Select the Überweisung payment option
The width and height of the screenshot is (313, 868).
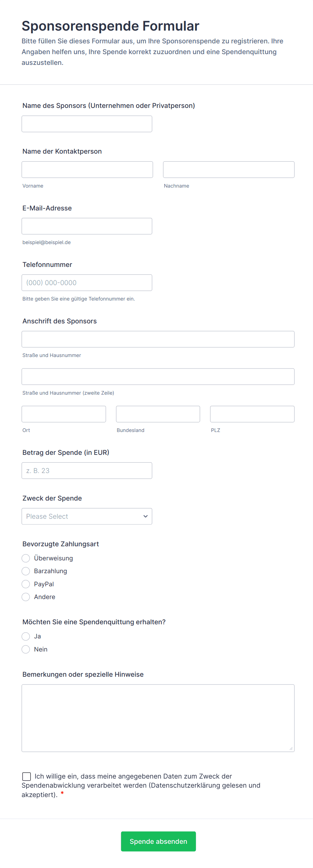tap(26, 558)
